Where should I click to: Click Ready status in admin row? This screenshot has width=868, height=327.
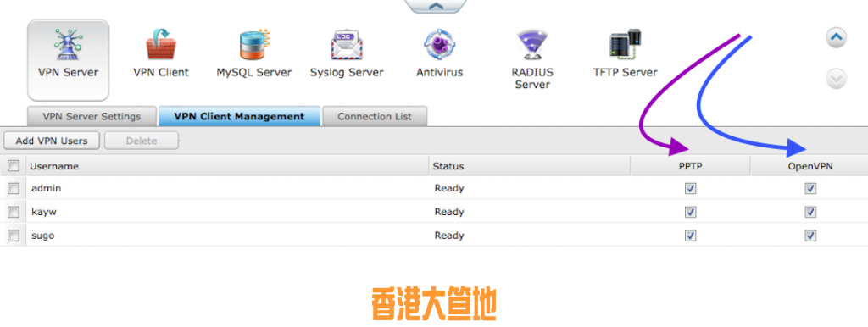tap(449, 188)
